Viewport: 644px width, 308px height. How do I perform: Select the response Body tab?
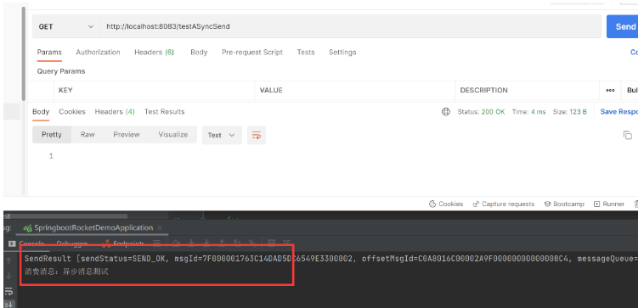41,111
